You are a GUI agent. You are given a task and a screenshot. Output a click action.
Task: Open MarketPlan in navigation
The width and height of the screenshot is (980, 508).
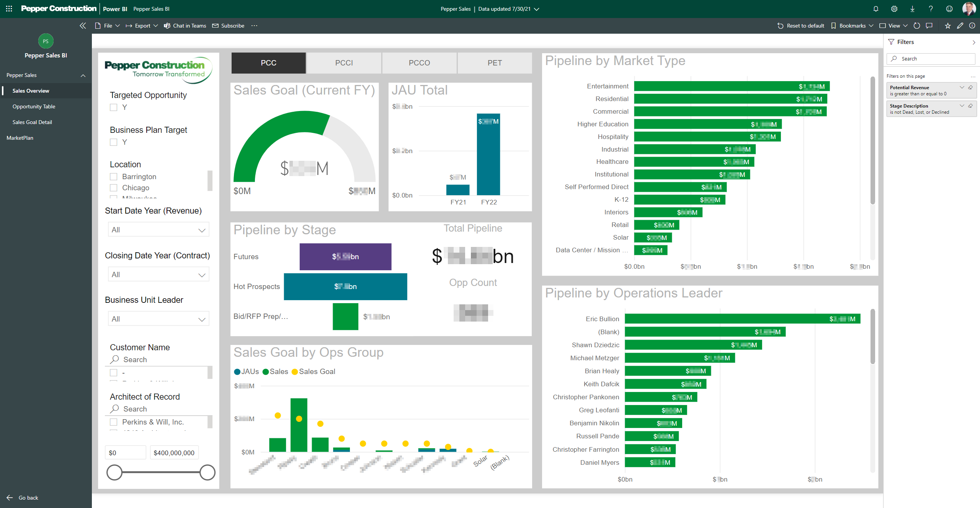click(x=20, y=138)
